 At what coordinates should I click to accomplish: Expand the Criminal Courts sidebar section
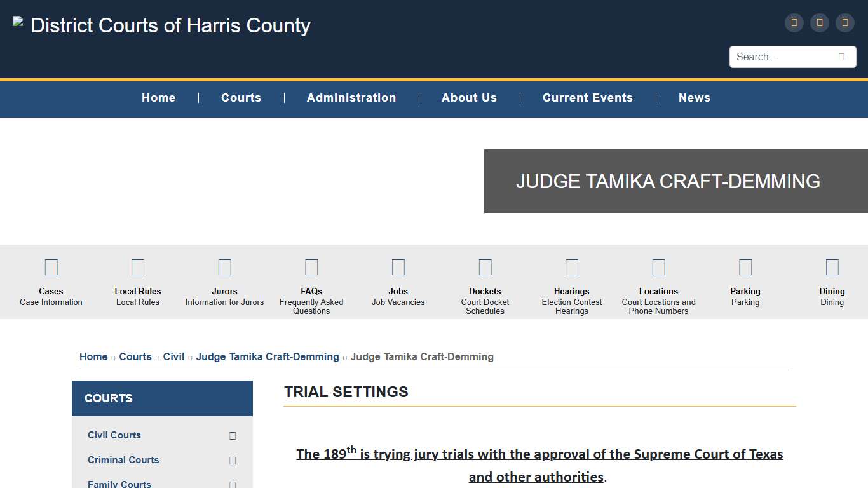[x=233, y=461]
